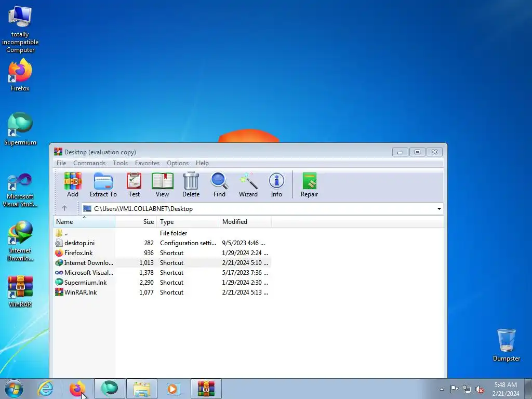Image resolution: width=532 pixels, height=399 pixels.
Task: Select the Supermium desktop shortcut
Action: coord(20,129)
